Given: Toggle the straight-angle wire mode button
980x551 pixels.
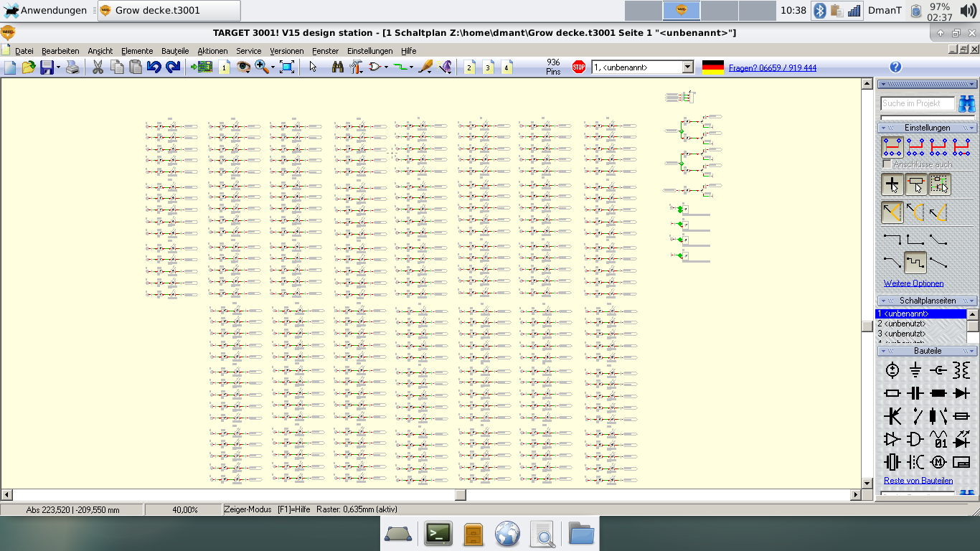Looking at the screenshot, I should (892, 212).
